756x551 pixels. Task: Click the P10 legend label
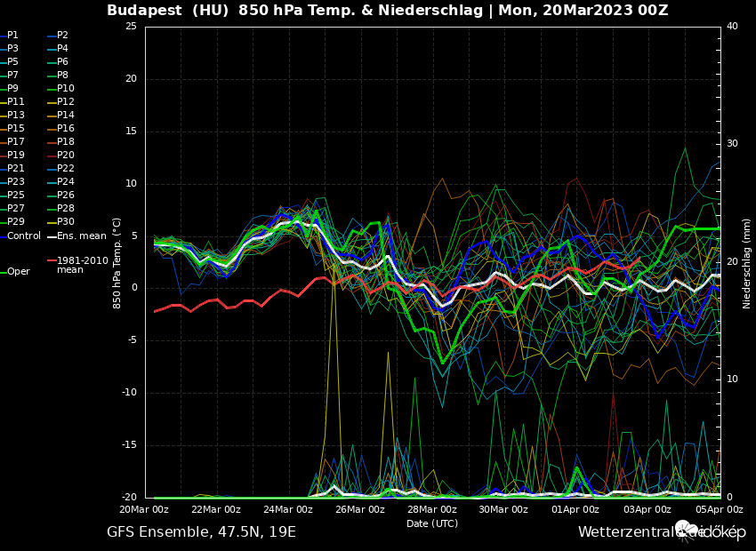[x=66, y=88]
